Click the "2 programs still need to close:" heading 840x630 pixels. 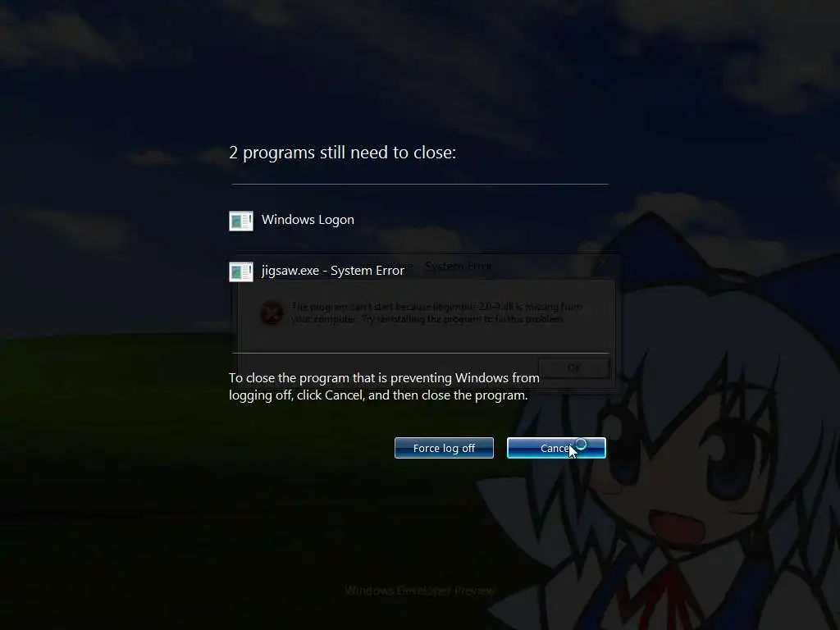(342, 153)
